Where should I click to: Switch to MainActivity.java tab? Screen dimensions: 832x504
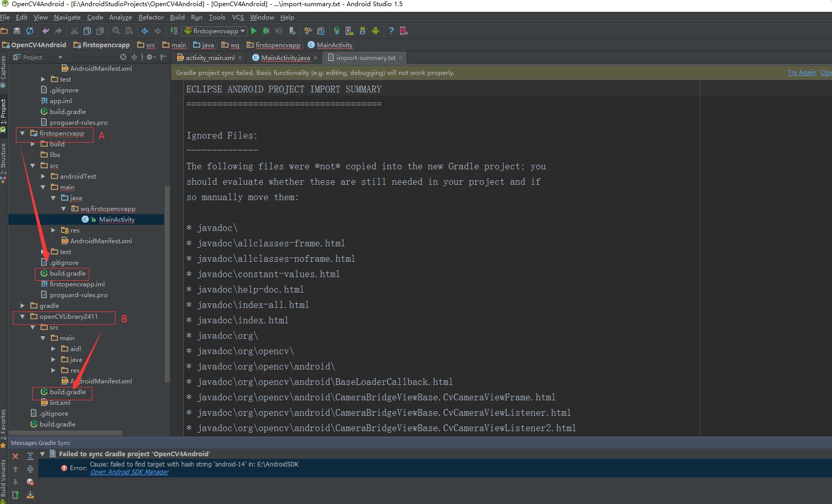pos(286,57)
